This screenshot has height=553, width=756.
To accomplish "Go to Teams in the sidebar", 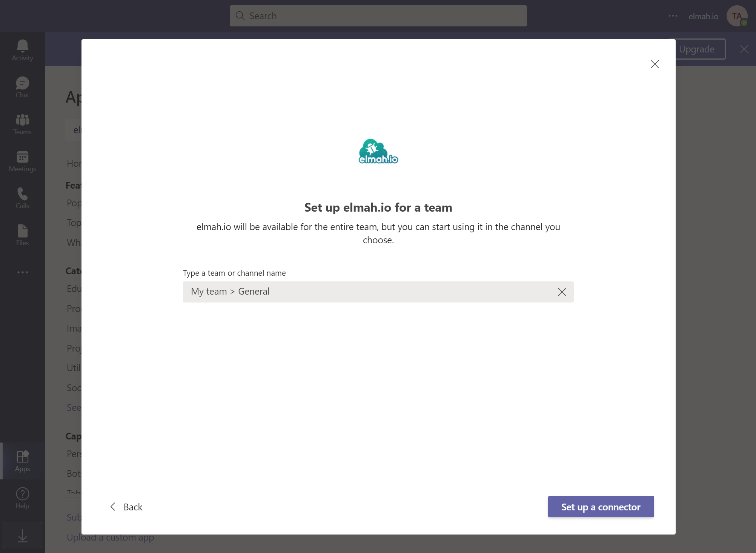I will pos(22,124).
